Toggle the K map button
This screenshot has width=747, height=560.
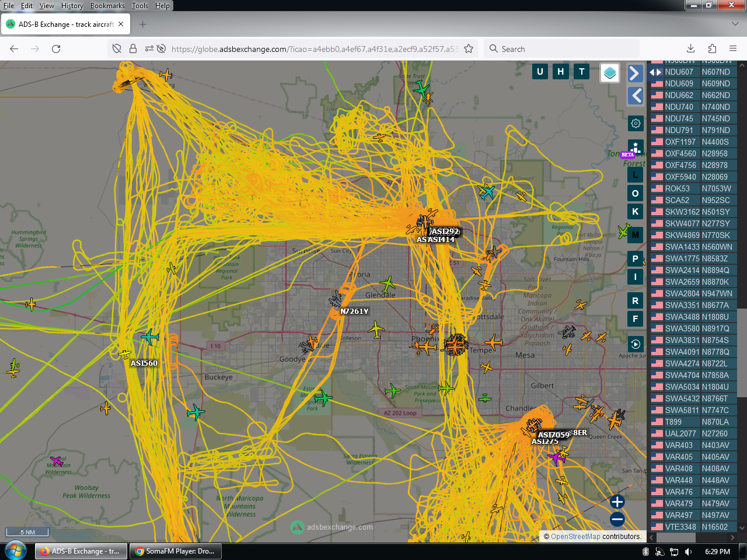[636, 212]
